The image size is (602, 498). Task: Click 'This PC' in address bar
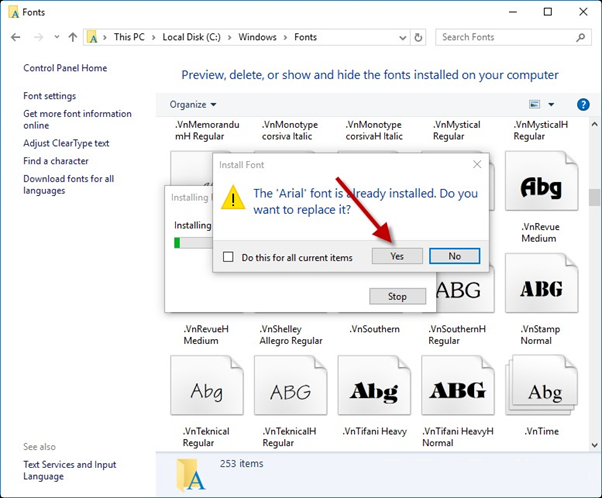129,37
